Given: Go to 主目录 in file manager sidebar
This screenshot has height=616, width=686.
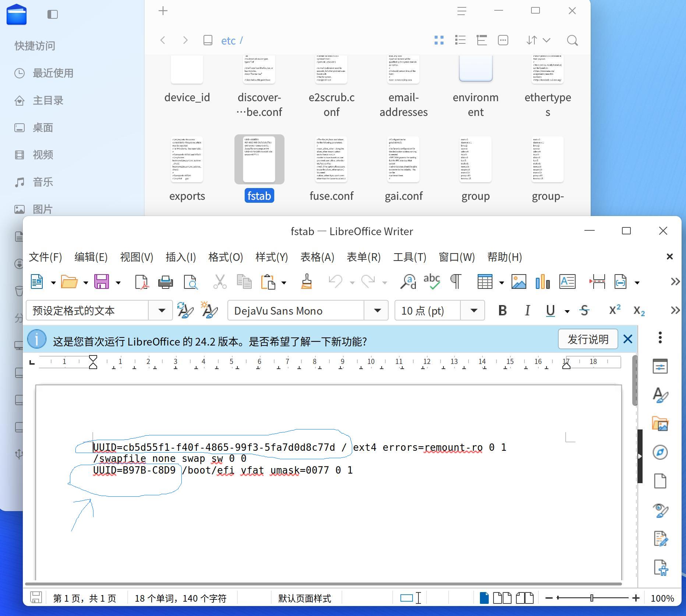Looking at the screenshot, I should (48, 100).
